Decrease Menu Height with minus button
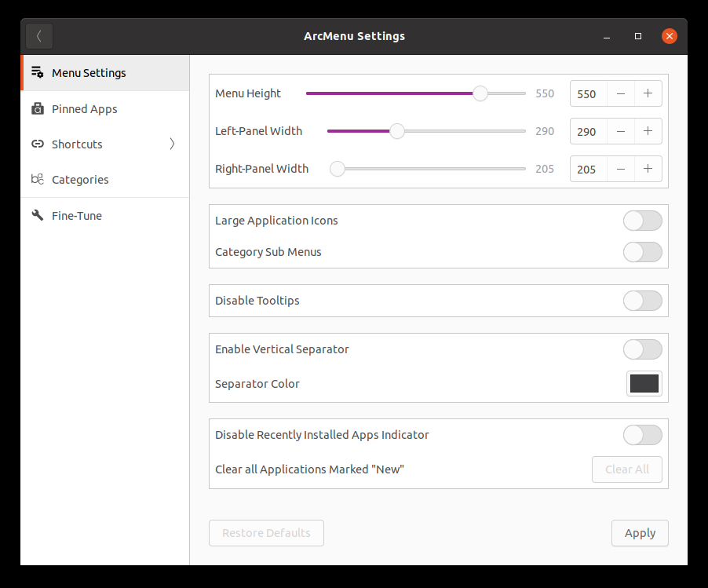Image resolution: width=708 pixels, height=588 pixels. [621, 93]
